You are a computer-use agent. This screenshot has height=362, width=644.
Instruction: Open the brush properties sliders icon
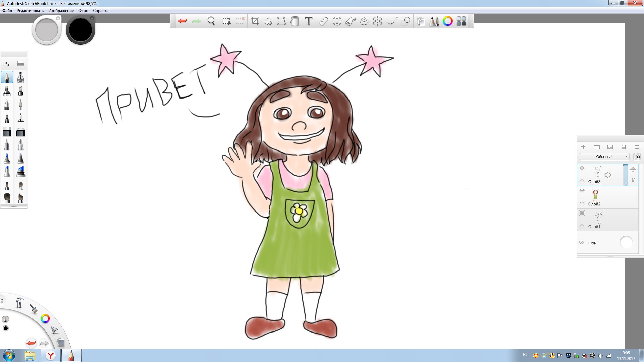(x=7, y=64)
